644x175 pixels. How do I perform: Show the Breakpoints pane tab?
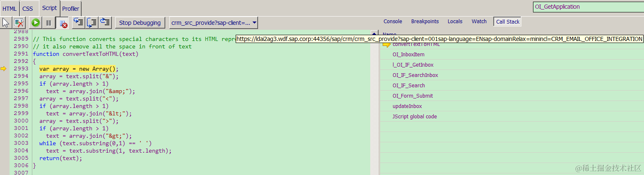point(425,22)
